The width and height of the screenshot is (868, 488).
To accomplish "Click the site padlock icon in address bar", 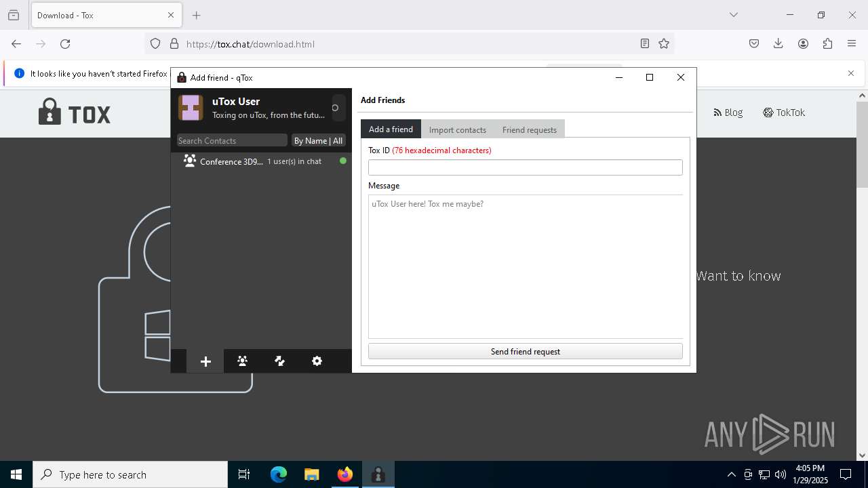I will coord(174,44).
